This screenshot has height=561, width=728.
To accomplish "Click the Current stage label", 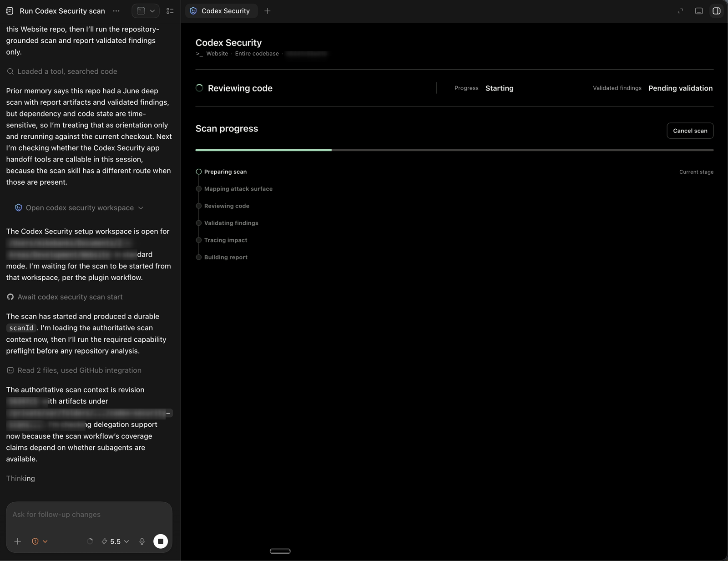I will tap(696, 172).
